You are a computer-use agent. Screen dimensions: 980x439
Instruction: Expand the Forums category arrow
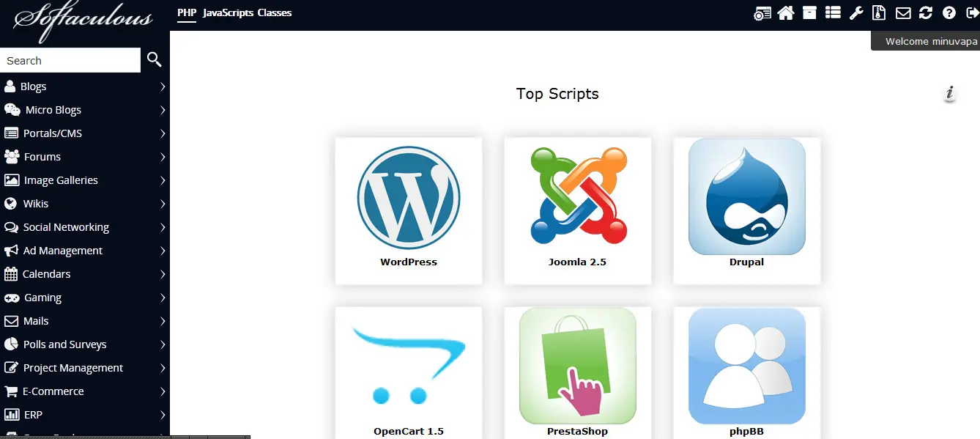tap(163, 157)
